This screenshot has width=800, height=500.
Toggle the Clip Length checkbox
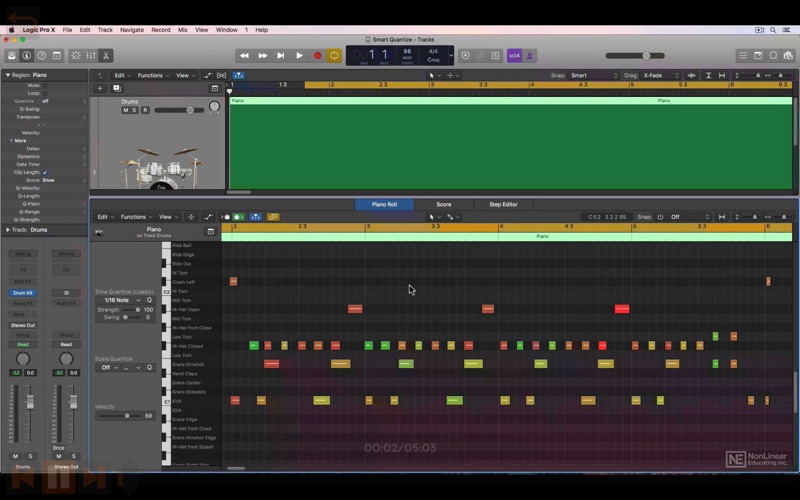coord(45,172)
